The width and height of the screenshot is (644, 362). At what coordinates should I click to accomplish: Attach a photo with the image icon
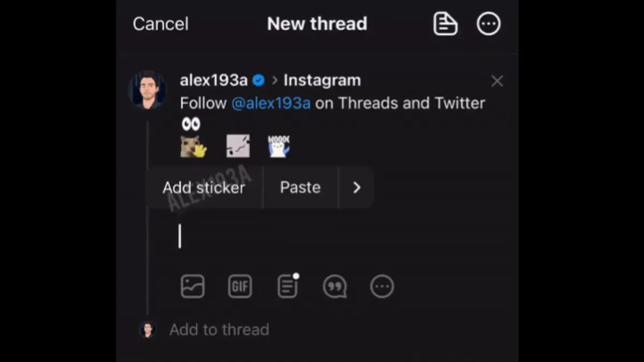pyautogui.click(x=193, y=286)
